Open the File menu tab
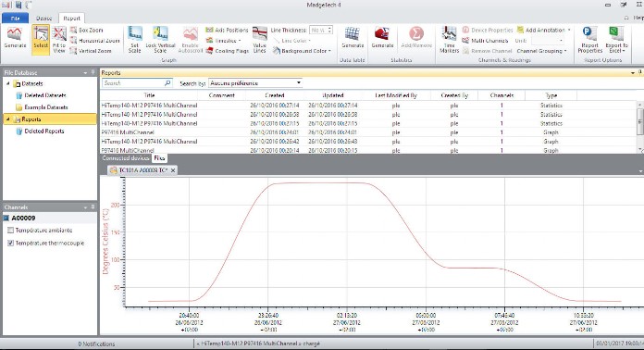 point(15,19)
